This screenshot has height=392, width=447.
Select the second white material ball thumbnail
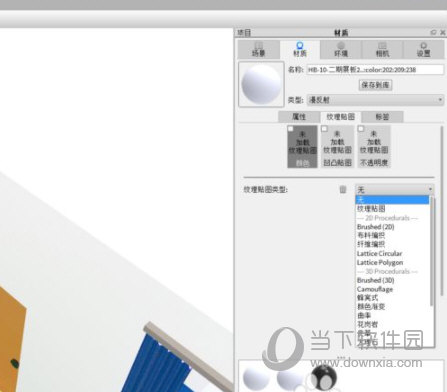click(289, 379)
